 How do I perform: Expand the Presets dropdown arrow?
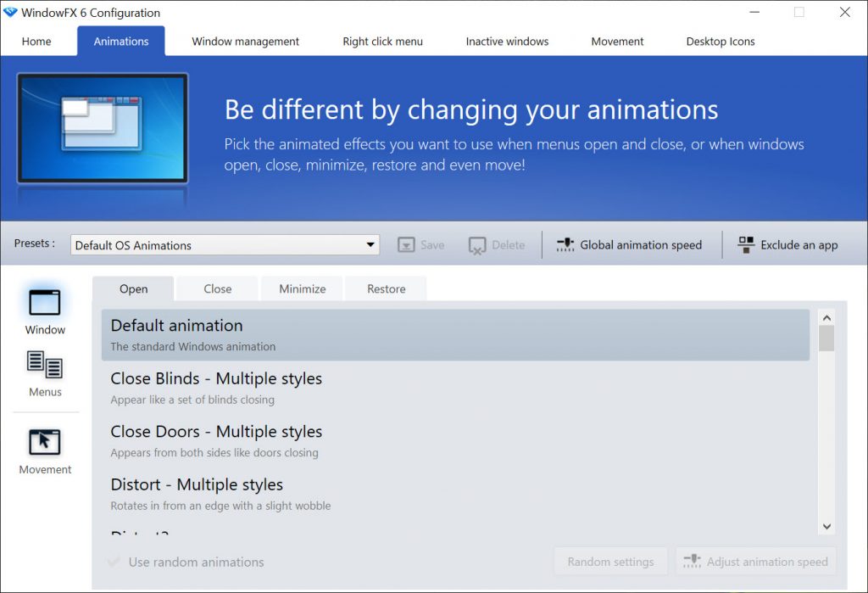[x=370, y=245]
